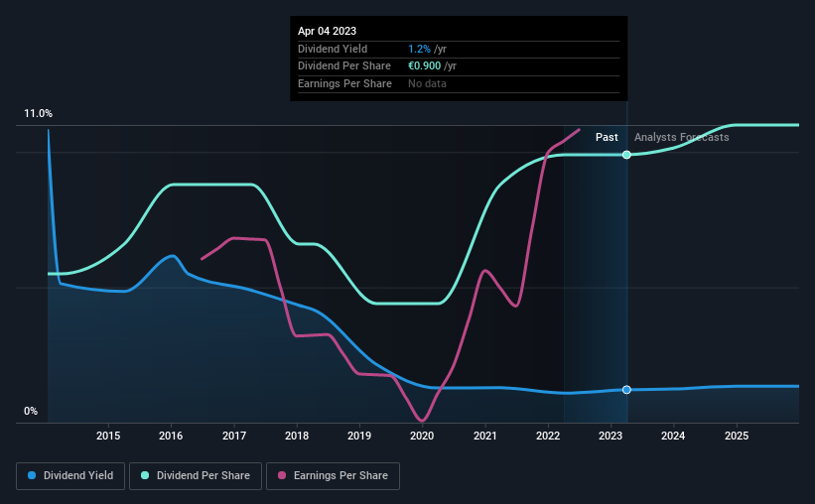Toggle the Earnings Per Share legend button
815x504 pixels.
pos(333,476)
